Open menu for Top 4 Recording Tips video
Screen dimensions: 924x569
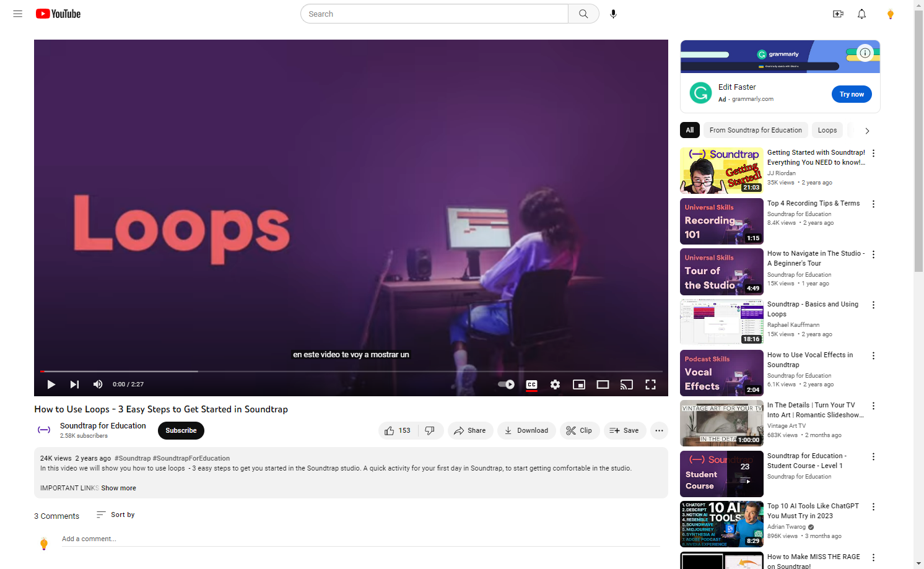pyautogui.click(x=874, y=204)
